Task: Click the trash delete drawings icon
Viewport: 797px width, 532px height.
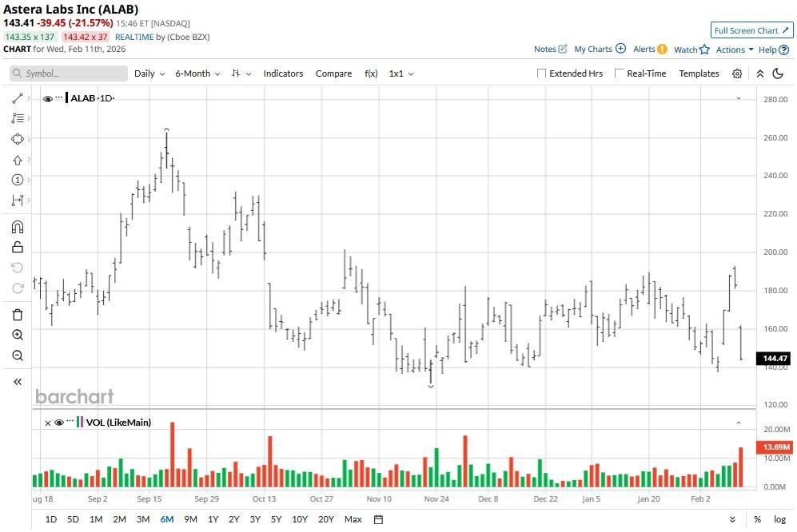Action: (x=18, y=315)
